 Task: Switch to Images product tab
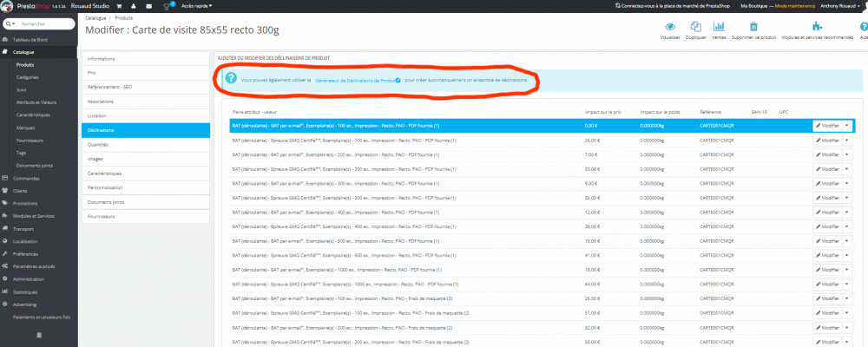[146, 160]
